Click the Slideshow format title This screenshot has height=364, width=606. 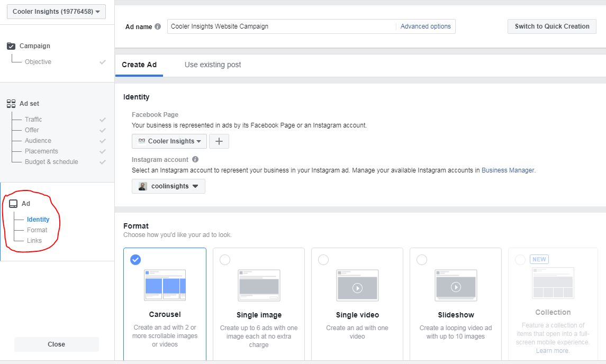456,315
